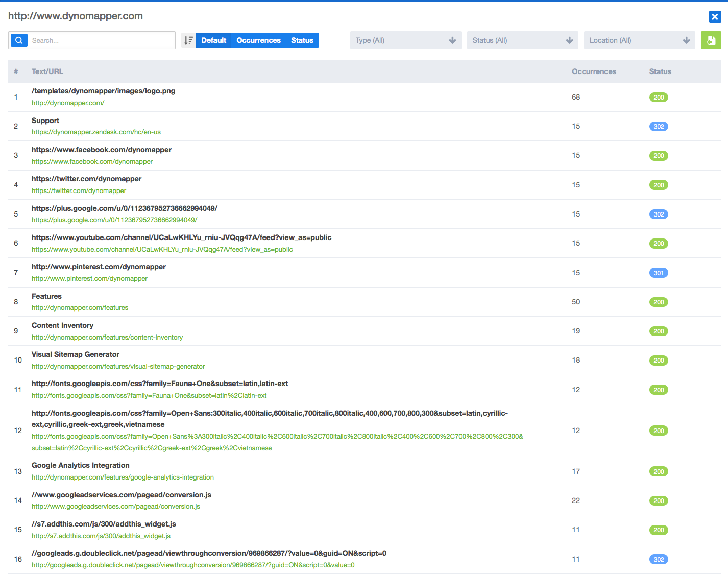The image size is (728, 574).
Task: Click the 302 status badge for Support
Action: [659, 127]
